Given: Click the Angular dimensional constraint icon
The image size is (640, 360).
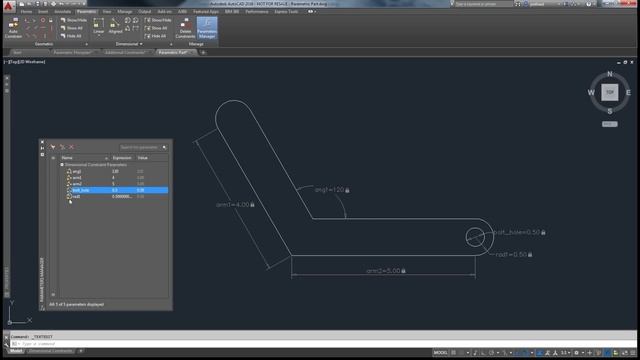Looking at the screenshot, I should tap(128, 28).
